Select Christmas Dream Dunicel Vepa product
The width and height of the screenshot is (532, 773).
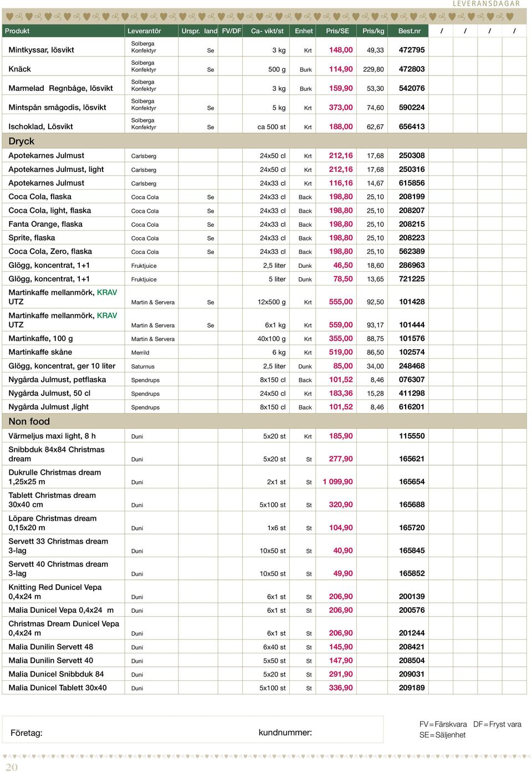64,628
